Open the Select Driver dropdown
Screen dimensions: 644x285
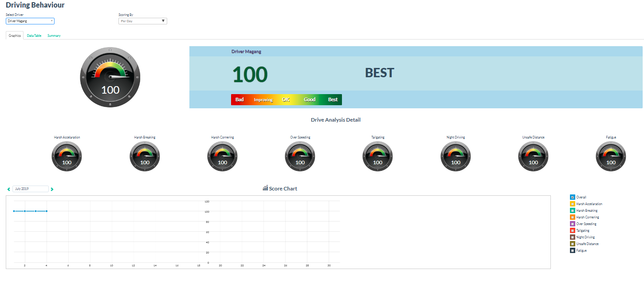point(30,21)
